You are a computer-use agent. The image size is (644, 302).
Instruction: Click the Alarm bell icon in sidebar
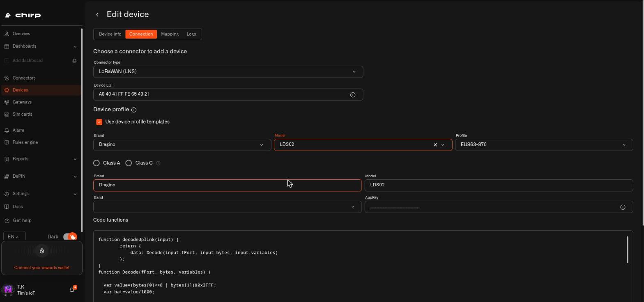click(x=7, y=130)
